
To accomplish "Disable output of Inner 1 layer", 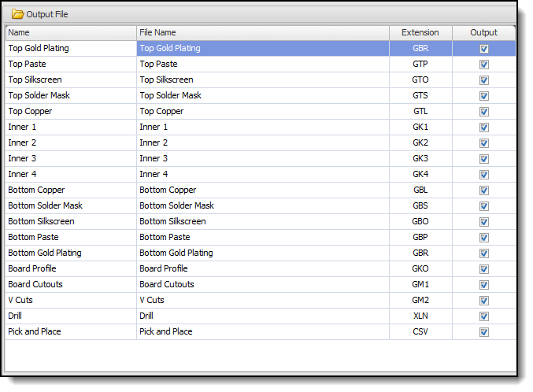I will click(x=483, y=128).
